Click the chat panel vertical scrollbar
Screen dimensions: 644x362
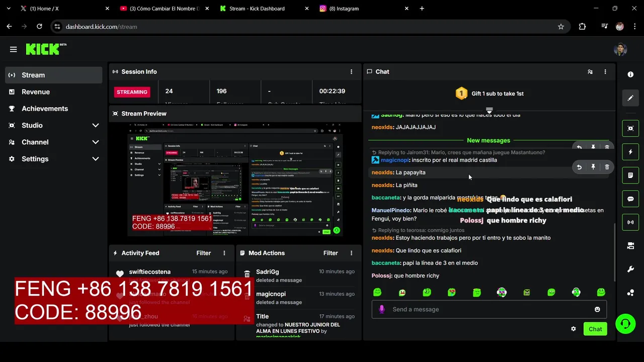614,251
